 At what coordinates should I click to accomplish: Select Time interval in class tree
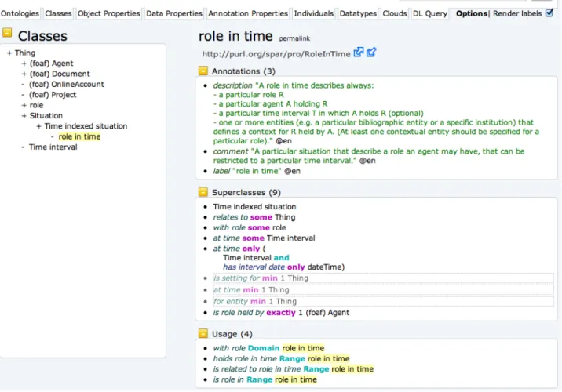53,147
